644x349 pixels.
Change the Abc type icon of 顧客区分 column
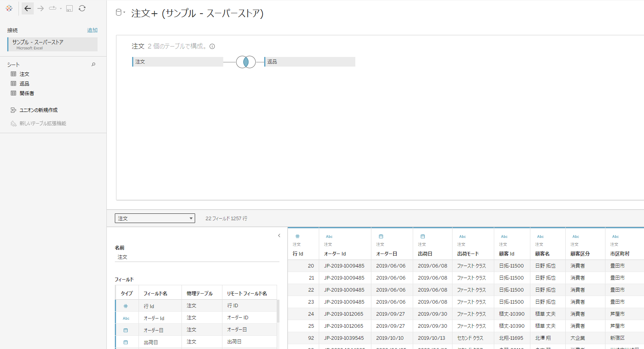tap(576, 237)
